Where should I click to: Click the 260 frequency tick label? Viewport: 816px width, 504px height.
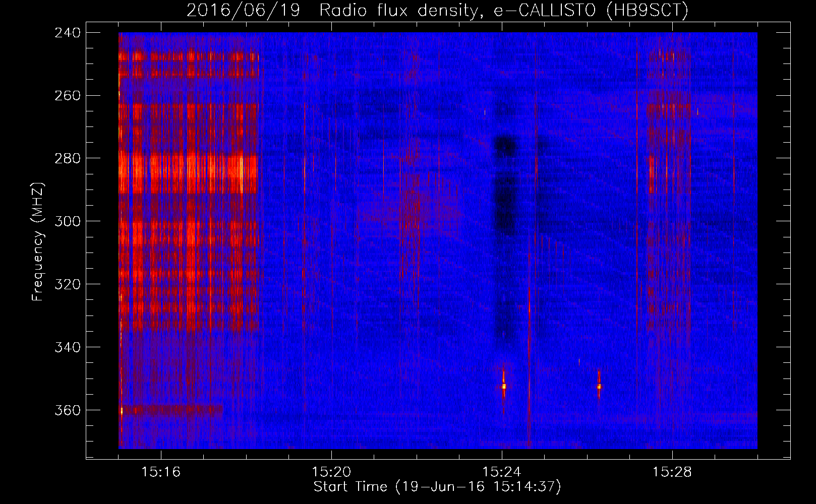(68, 96)
